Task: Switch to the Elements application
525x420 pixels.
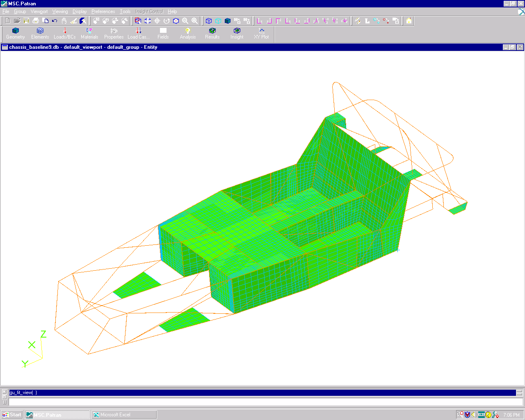Action: point(40,33)
